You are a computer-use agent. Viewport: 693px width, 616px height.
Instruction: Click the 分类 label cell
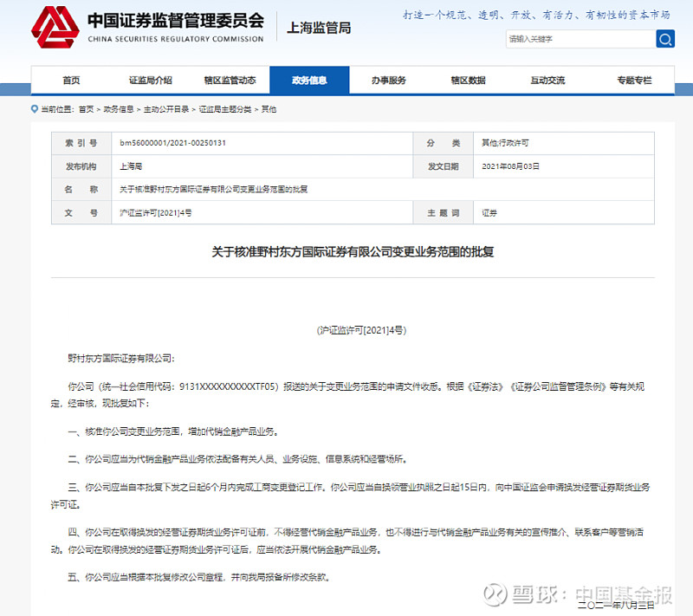click(443, 143)
